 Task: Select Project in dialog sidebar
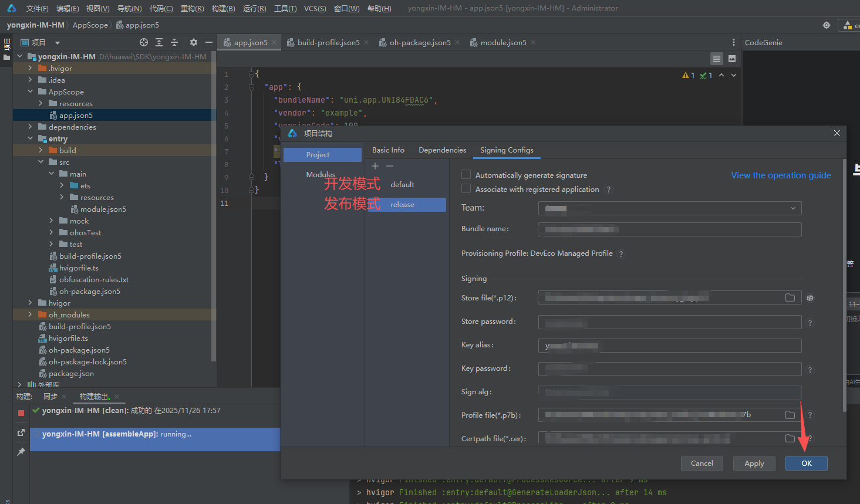tap(322, 155)
